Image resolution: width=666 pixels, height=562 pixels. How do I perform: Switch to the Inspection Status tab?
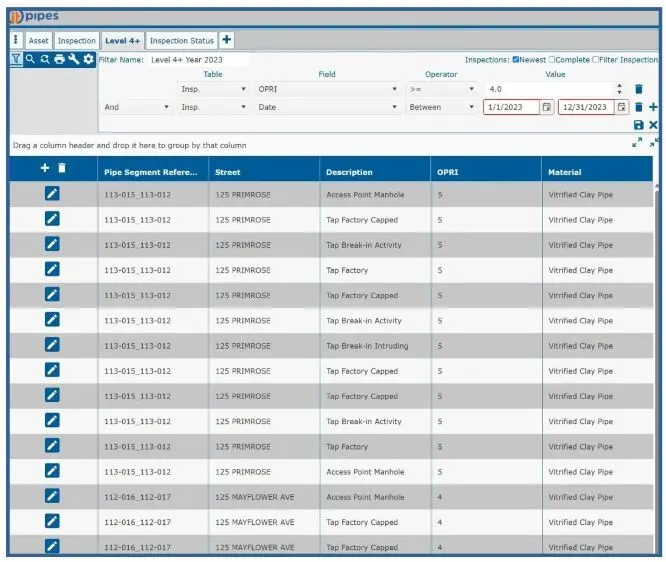click(182, 41)
